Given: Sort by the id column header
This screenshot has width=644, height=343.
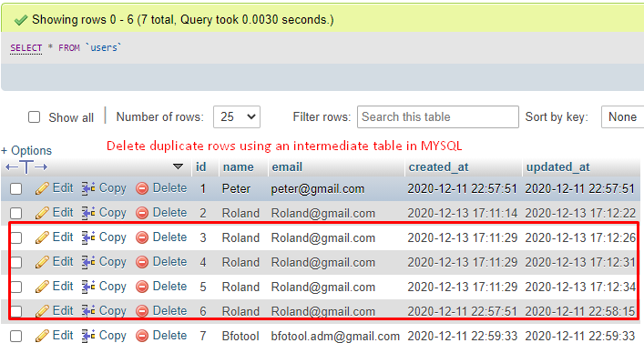Looking at the screenshot, I should (200, 167).
